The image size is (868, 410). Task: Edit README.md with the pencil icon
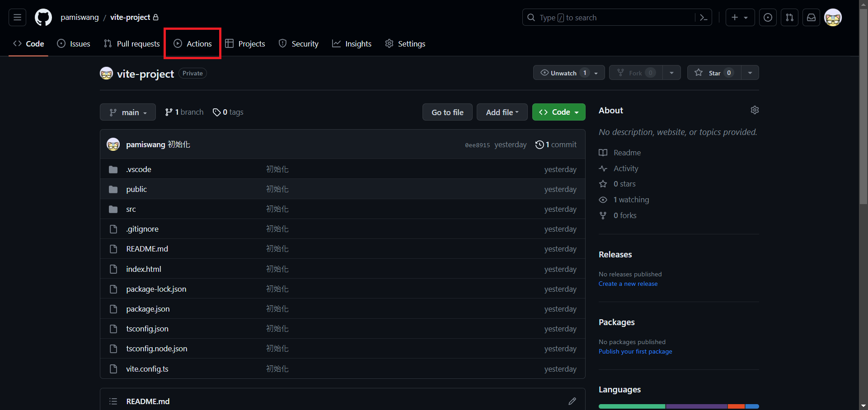pyautogui.click(x=572, y=401)
